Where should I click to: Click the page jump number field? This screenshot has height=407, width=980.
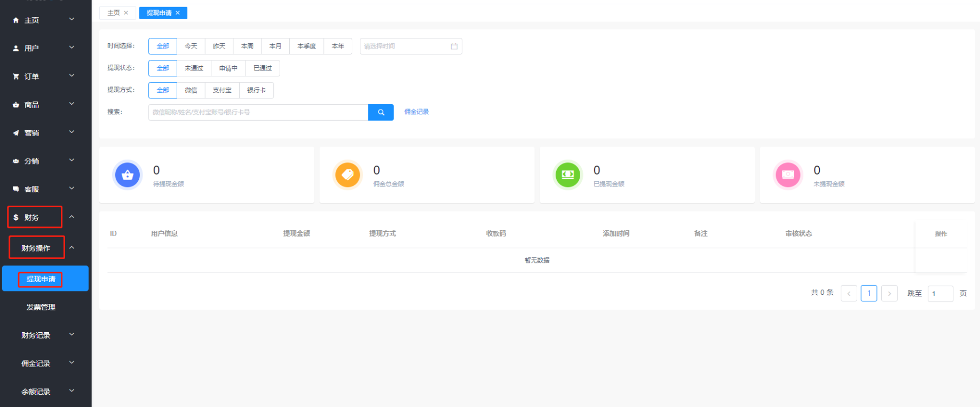940,293
